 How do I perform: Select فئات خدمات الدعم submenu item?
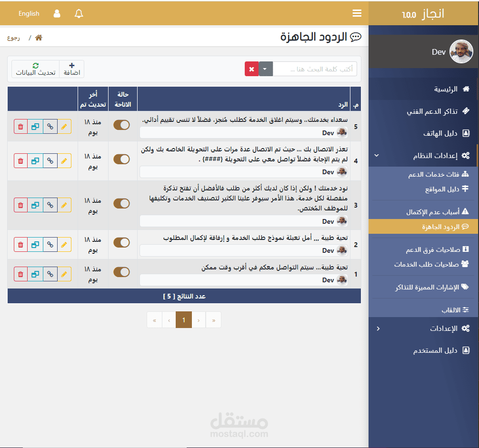click(x=423, y=174)
